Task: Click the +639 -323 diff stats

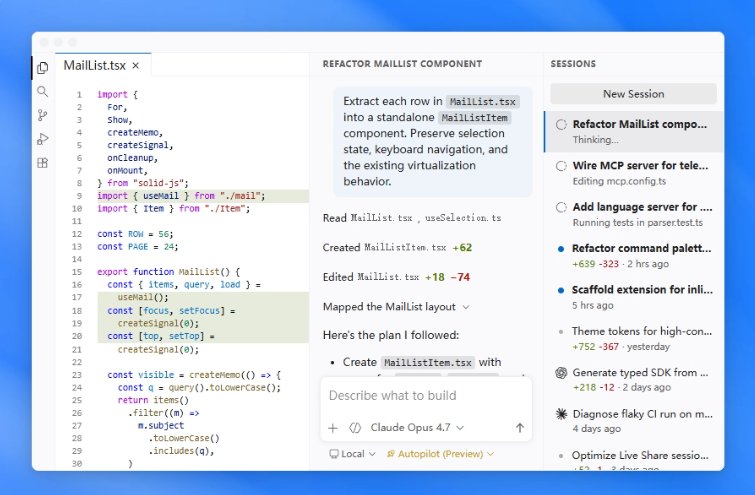Action: tap(595, 264)
